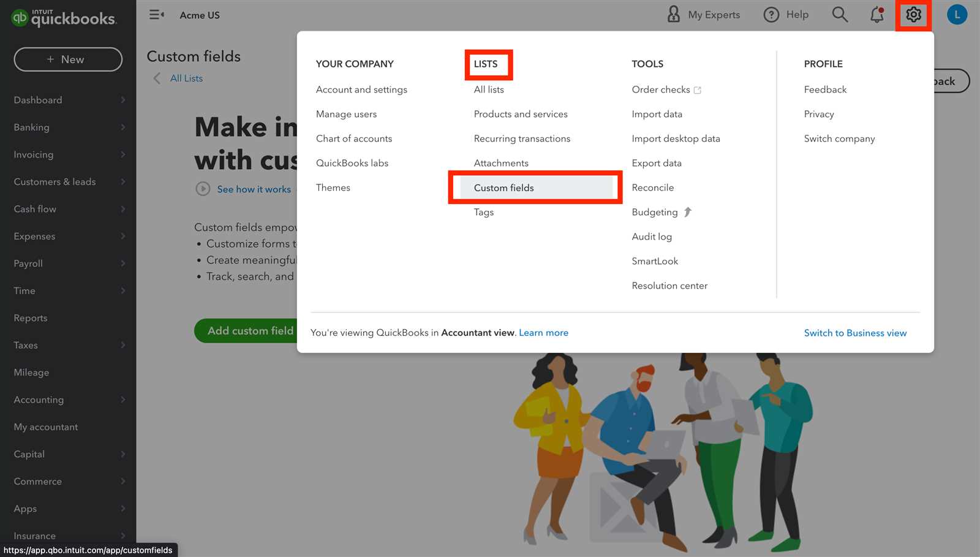Open Resolution center
980x557 pixels.
tap(669, 286)
